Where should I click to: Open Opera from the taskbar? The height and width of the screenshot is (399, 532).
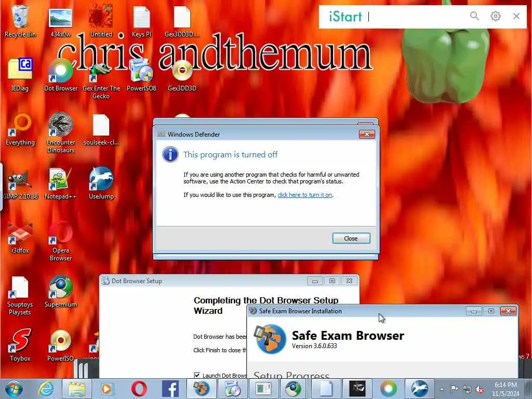139,389
